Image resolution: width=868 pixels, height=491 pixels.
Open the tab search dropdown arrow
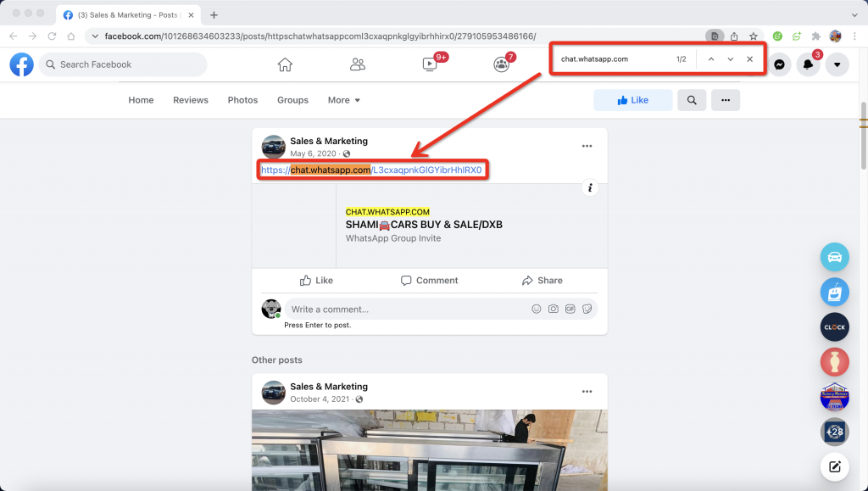pyautogui.click(x=854, y=15)
